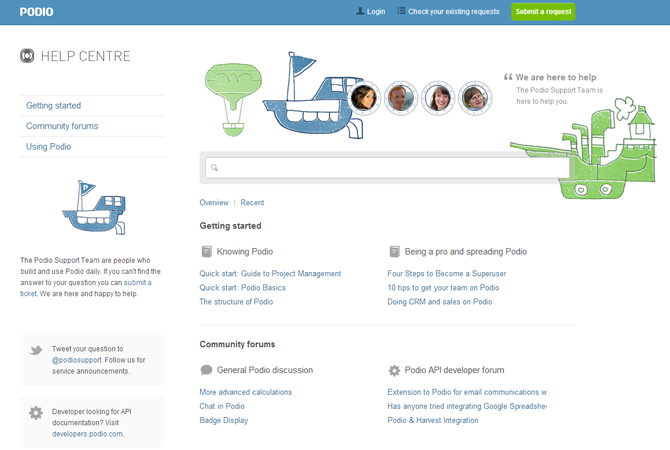This screenshot has height=450, width=670.
Task: Open Doing CRM and sales on Podio
Action: [x=440, y=302]
